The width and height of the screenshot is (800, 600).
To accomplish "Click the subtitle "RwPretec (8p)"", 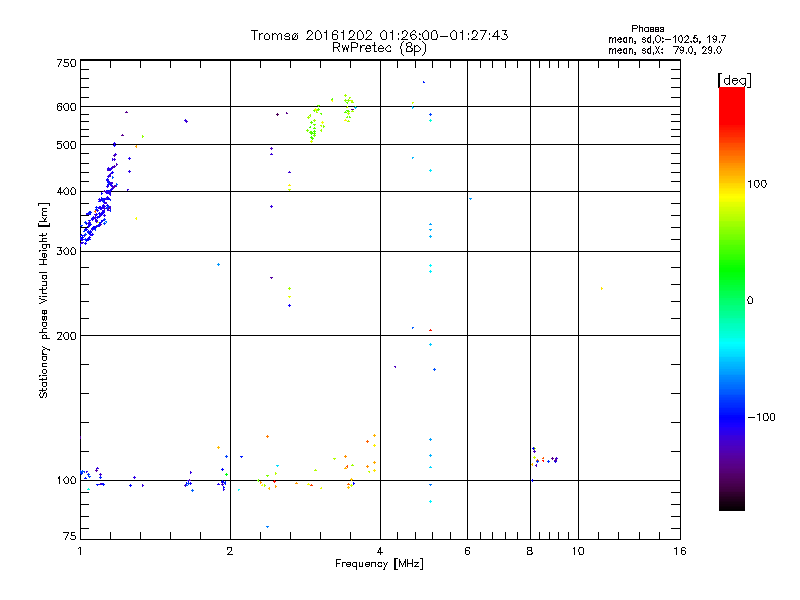I will (379, 48).
